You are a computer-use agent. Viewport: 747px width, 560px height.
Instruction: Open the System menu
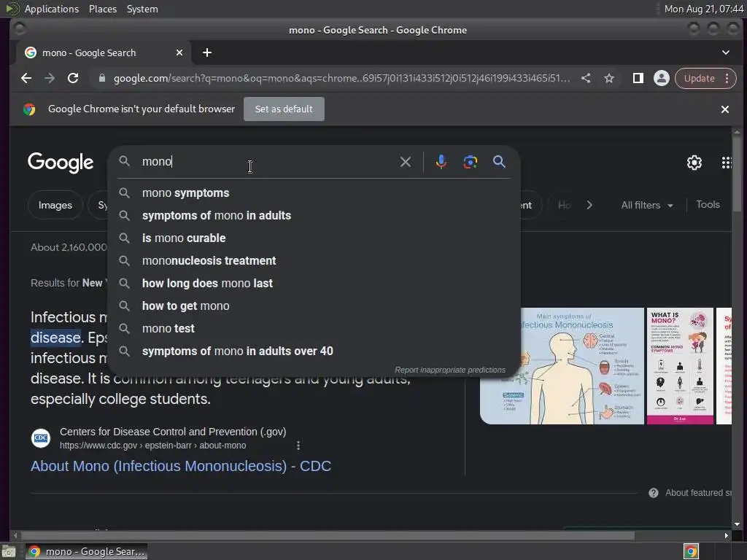point(142,9)
